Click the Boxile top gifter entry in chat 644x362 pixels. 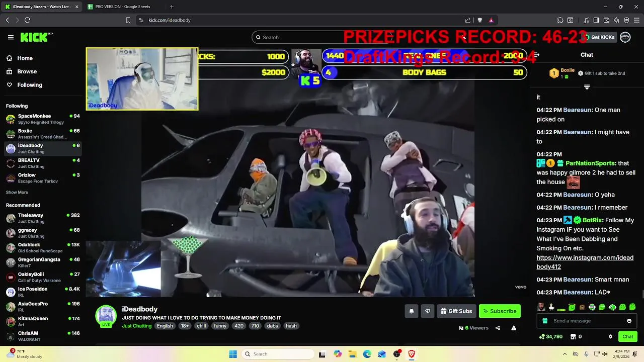point(561,73)
